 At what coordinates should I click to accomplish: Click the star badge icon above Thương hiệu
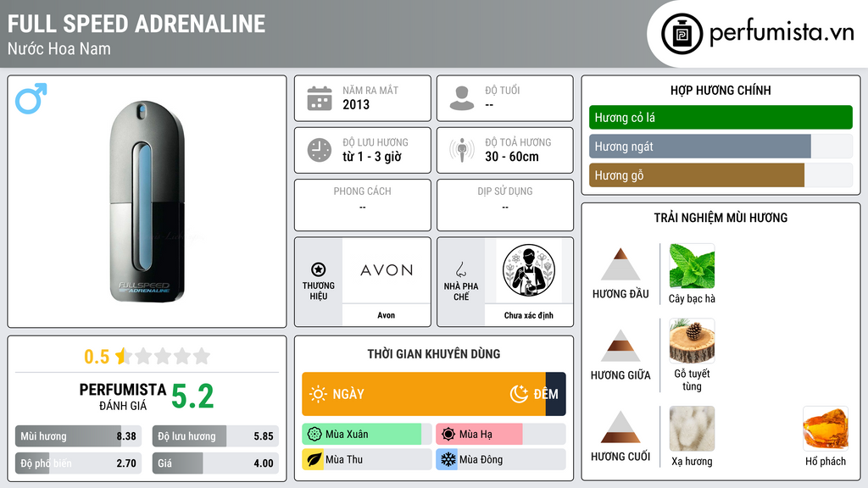tap(319, 269)
